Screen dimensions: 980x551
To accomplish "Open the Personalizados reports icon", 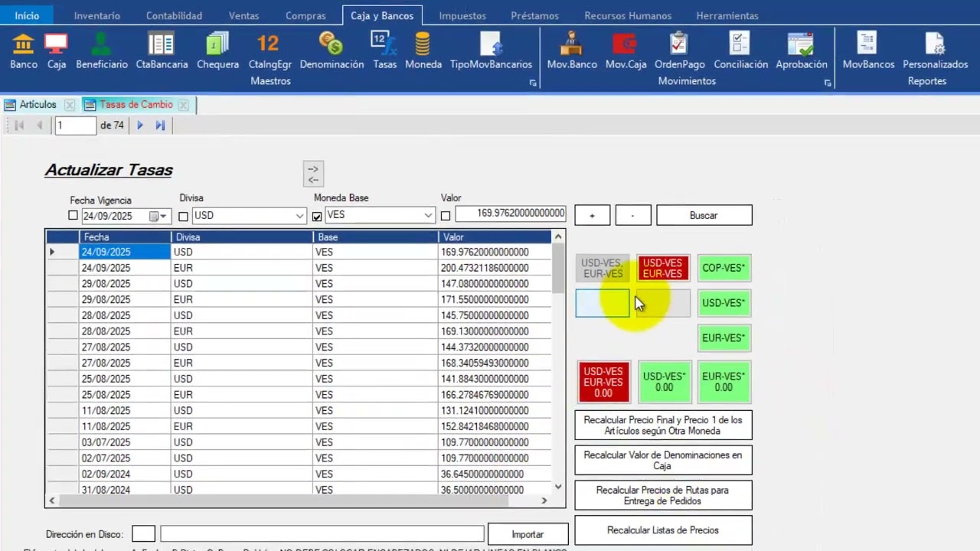I will tap(935, 51).
